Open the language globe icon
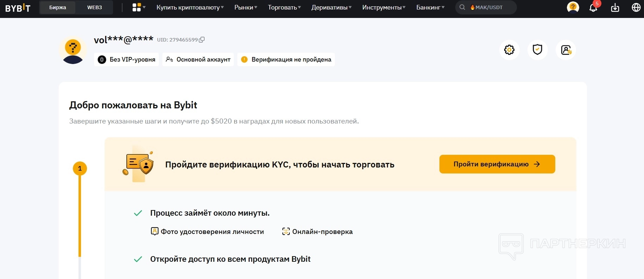644x279 pixels. pos(636,7)
